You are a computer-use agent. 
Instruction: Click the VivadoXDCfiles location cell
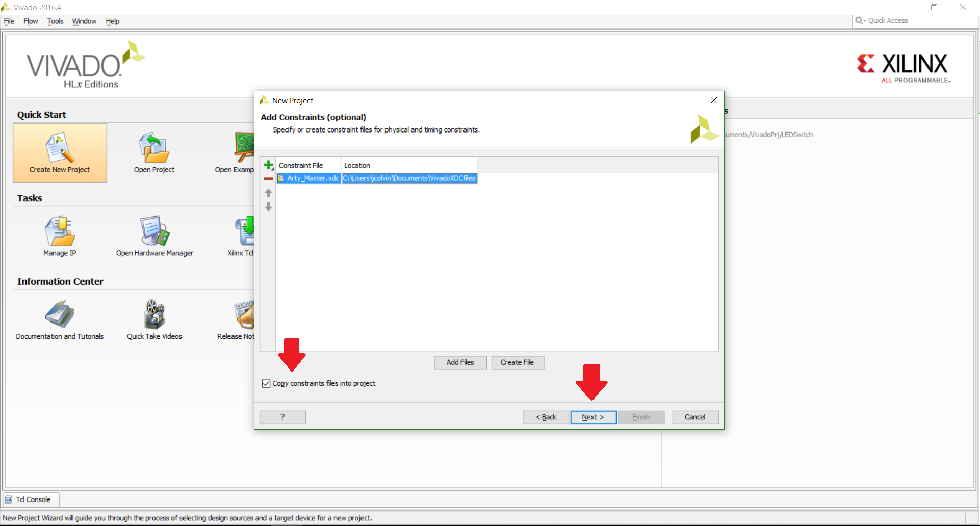click(x=409, y=178)
